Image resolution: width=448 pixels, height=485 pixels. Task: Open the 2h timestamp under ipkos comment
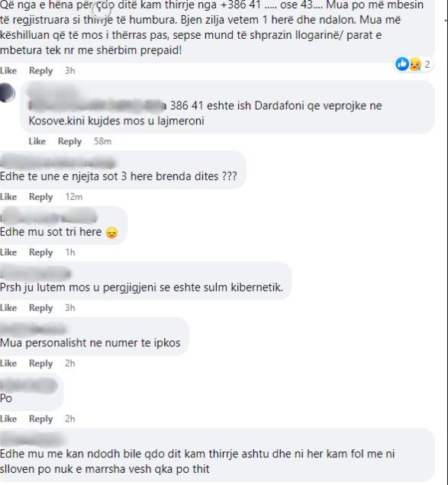pyautogui.click(x=70, y=363)
